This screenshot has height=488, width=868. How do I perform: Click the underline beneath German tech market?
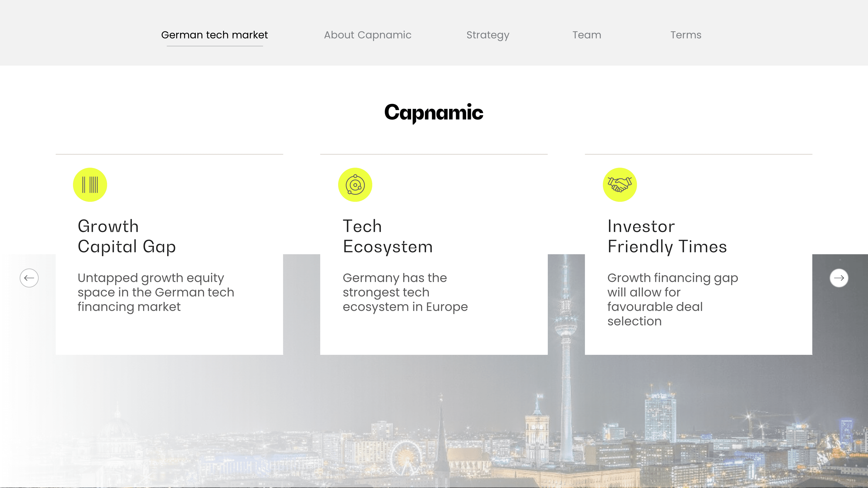tap(215, 46)
